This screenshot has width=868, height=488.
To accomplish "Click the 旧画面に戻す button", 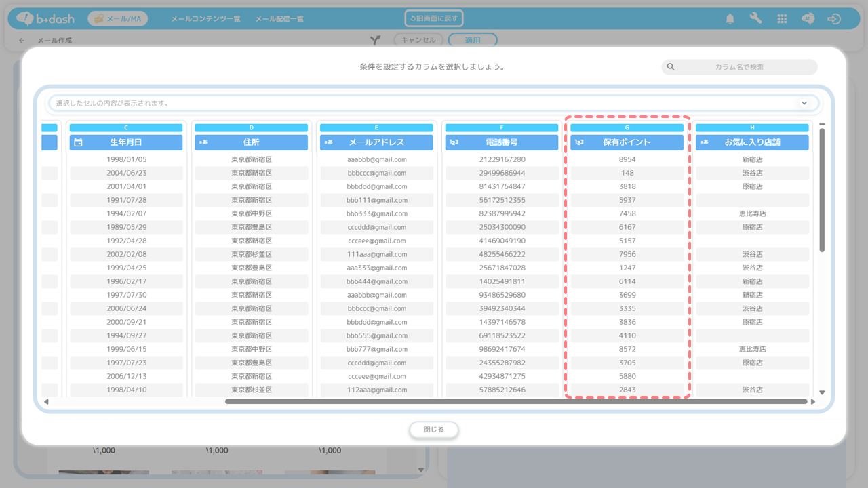I will click(x=434, y=19).
